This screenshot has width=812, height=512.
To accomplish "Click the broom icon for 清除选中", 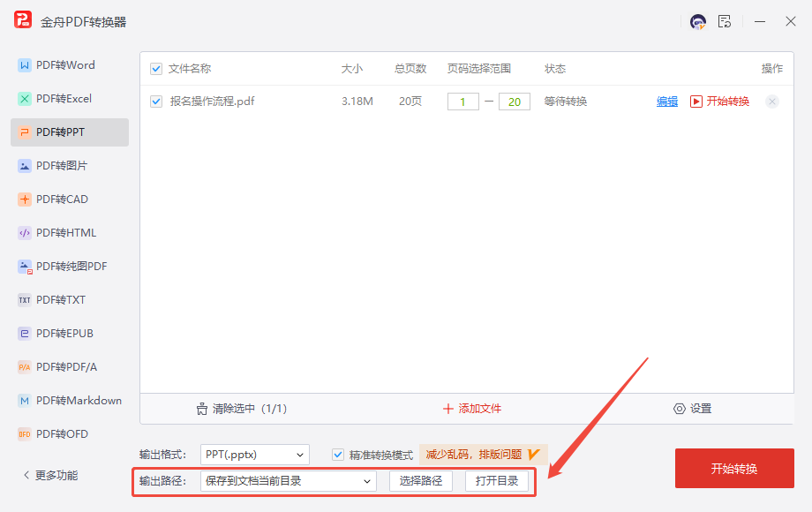I will click(x=202, y=409).
